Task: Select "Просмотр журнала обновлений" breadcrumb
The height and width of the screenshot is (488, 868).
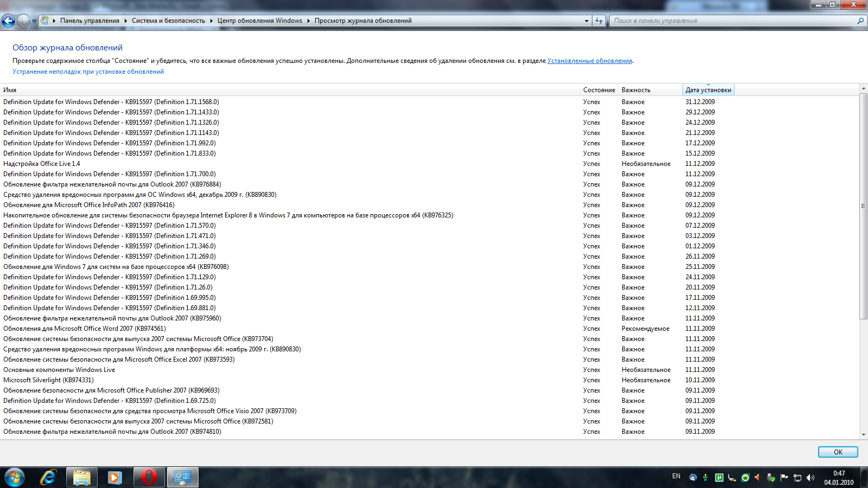Action: 363,21
